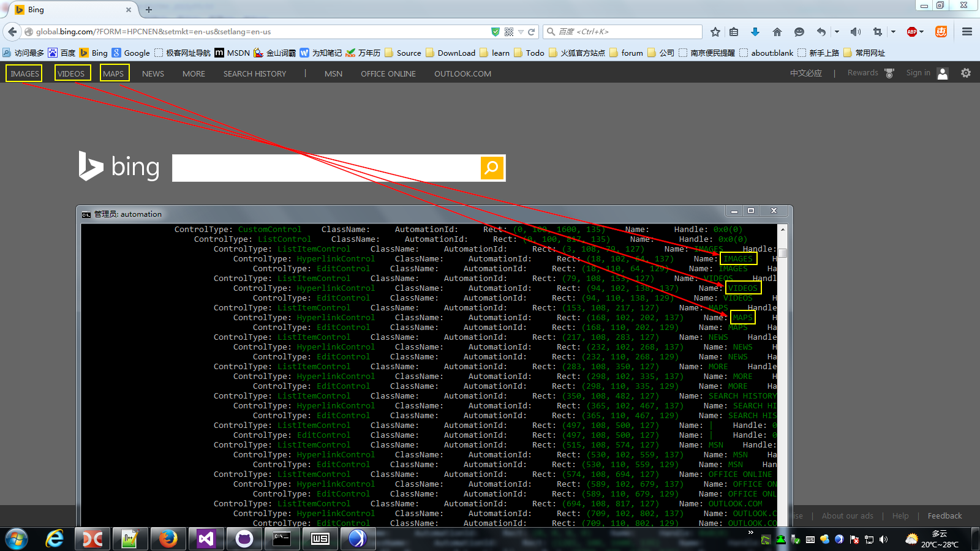Viewport: 980px width, 551px height.
Task: Open the chat smiley toolbar icon
Action: (x=799, y=32)
